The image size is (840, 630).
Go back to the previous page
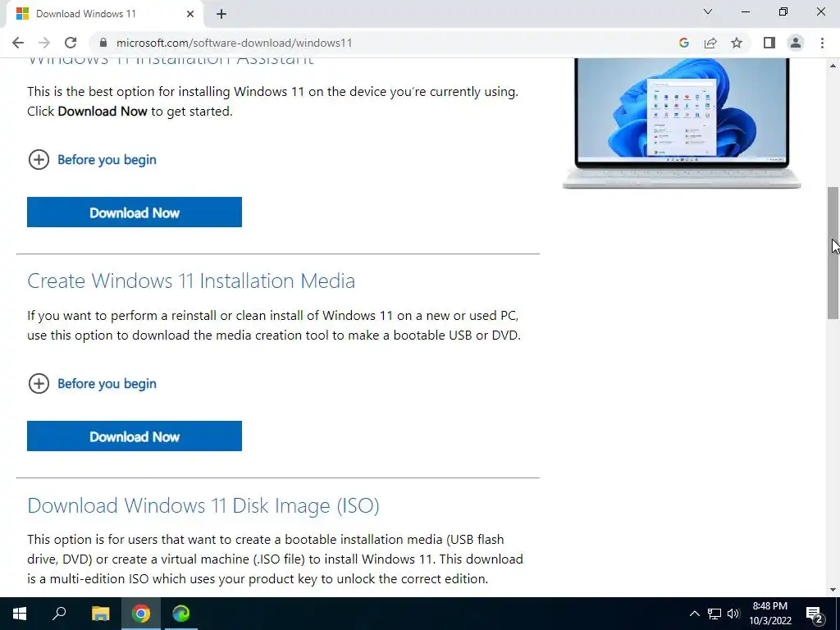click(x=18, y=43)
